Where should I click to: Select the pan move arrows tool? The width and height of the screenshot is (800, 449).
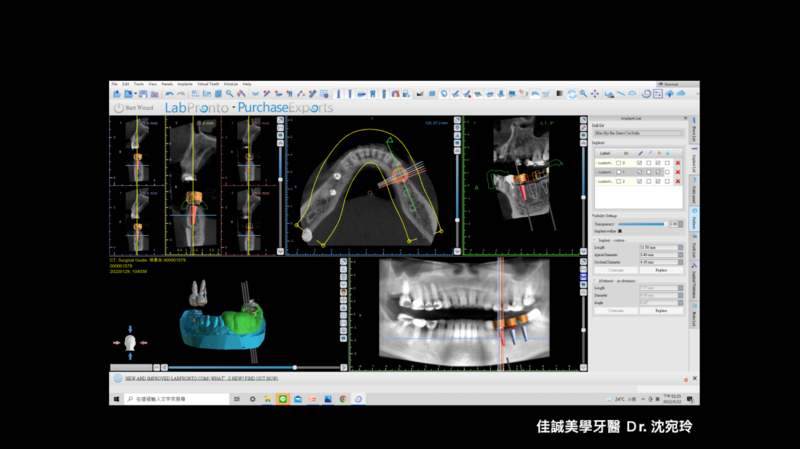pos(595,94)
